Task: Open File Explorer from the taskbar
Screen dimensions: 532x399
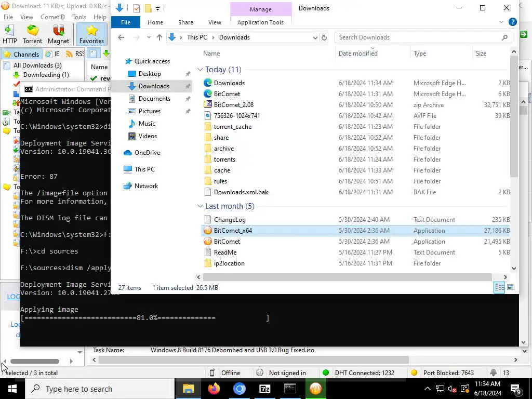Action: tap(188, 389)
